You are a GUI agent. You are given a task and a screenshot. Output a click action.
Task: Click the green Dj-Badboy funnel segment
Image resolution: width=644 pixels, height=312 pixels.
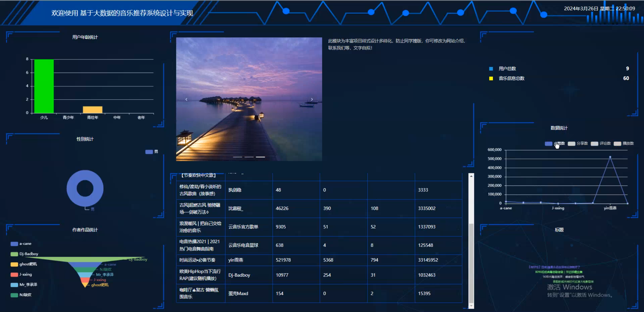[85, 259]
